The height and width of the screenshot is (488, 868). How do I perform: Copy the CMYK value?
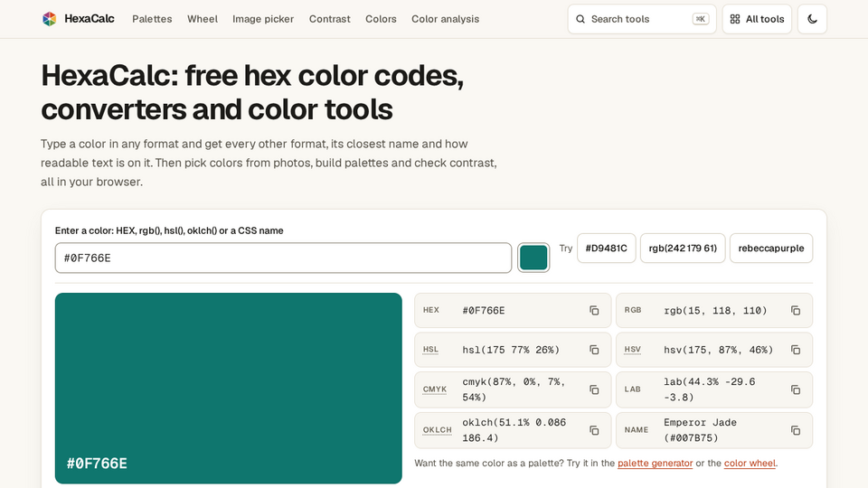(594, 389)
